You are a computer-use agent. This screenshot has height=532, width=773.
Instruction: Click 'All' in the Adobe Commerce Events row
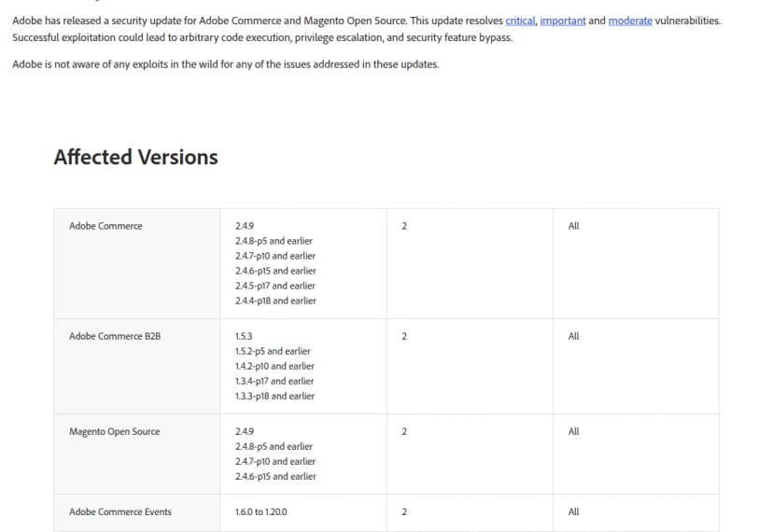pyautogui.click(x=573, y=511)
